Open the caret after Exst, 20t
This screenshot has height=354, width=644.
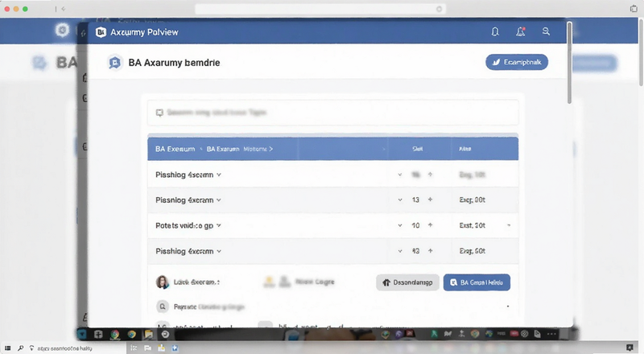point(509,225)
